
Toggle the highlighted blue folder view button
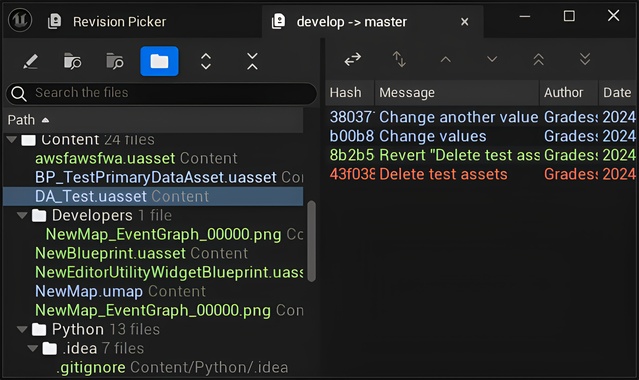[x=159, y=61]
